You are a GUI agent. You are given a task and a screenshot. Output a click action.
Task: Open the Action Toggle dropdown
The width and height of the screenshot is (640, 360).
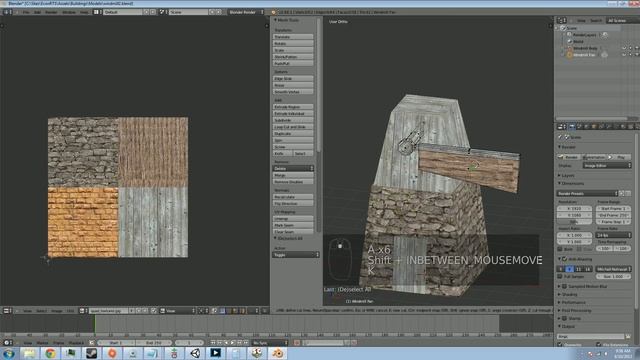pos(296,255)
